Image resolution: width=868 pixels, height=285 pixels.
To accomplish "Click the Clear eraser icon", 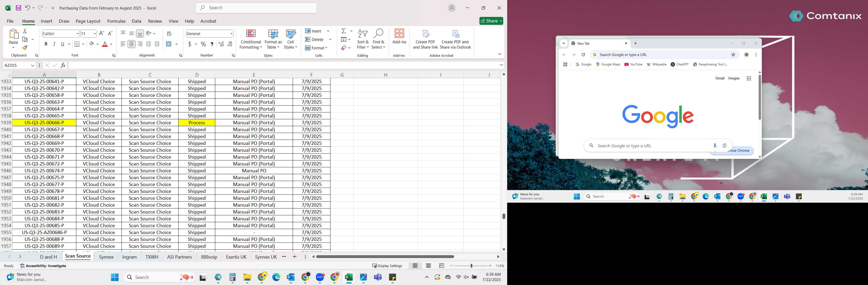I will 344,48.
